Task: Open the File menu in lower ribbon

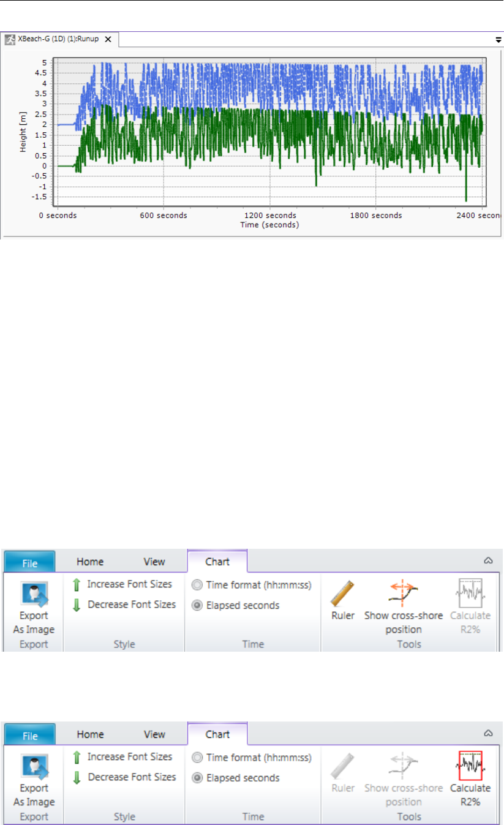Action: (30, 734)
